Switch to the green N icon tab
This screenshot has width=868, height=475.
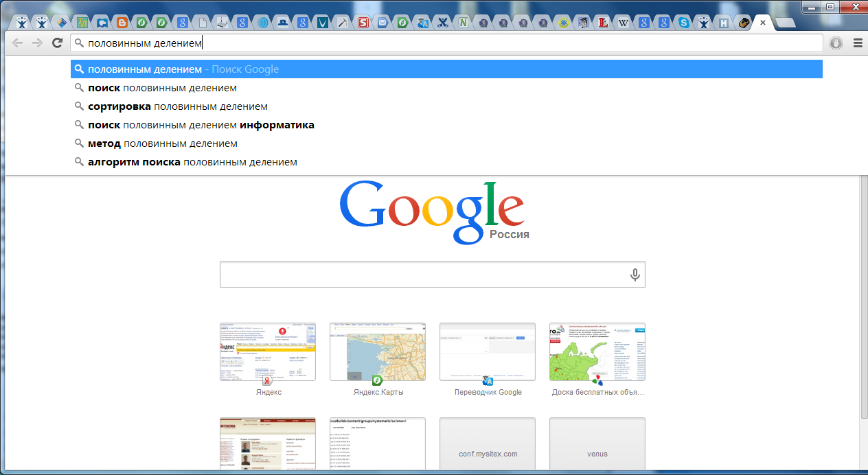pyautogui.click(x=464, y=23)
